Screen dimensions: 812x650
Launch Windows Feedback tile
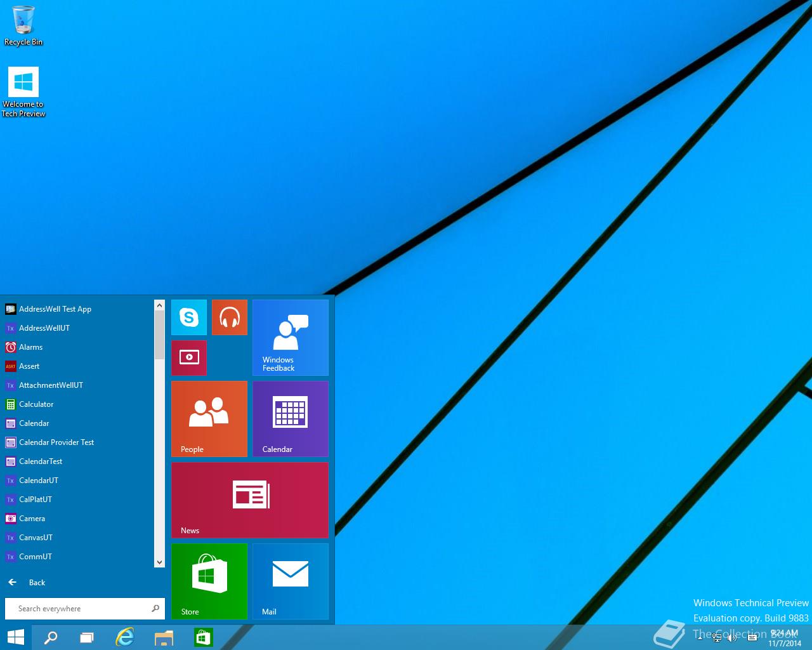coord(291,338)
